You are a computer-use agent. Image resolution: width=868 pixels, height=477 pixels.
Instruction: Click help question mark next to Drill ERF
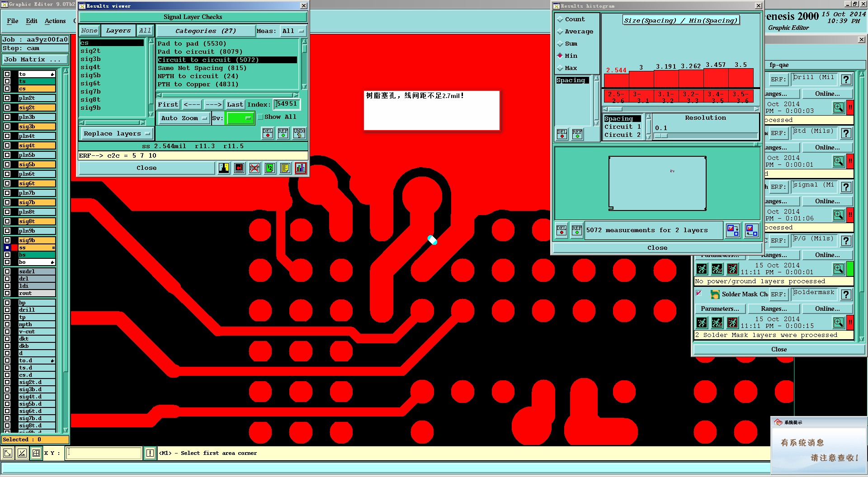click(846, 79)
